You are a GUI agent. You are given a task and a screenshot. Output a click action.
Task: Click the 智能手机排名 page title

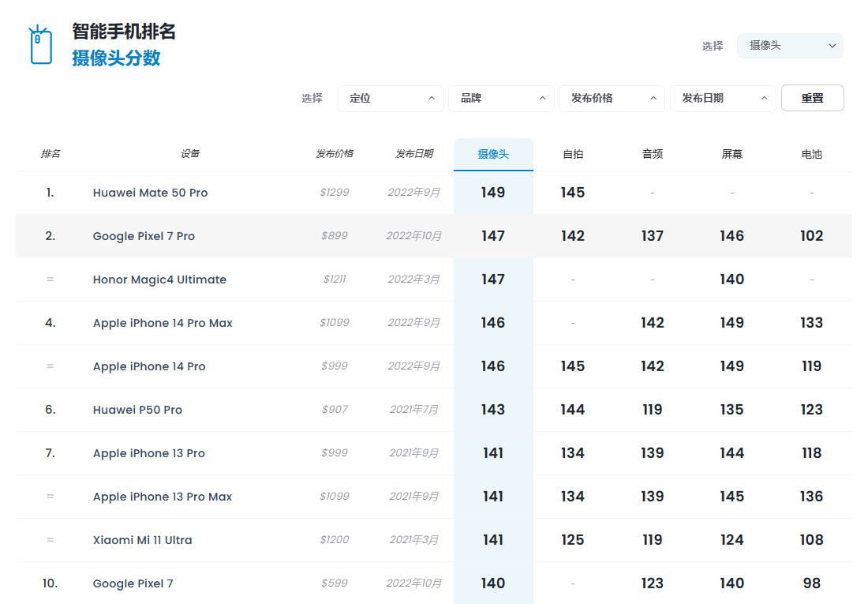[x=124, y=31]
